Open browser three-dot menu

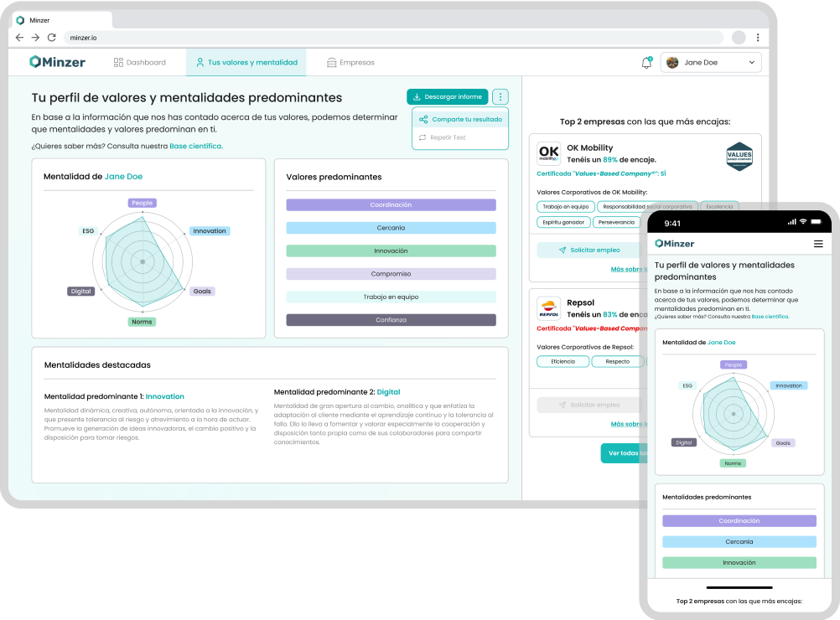758,38
